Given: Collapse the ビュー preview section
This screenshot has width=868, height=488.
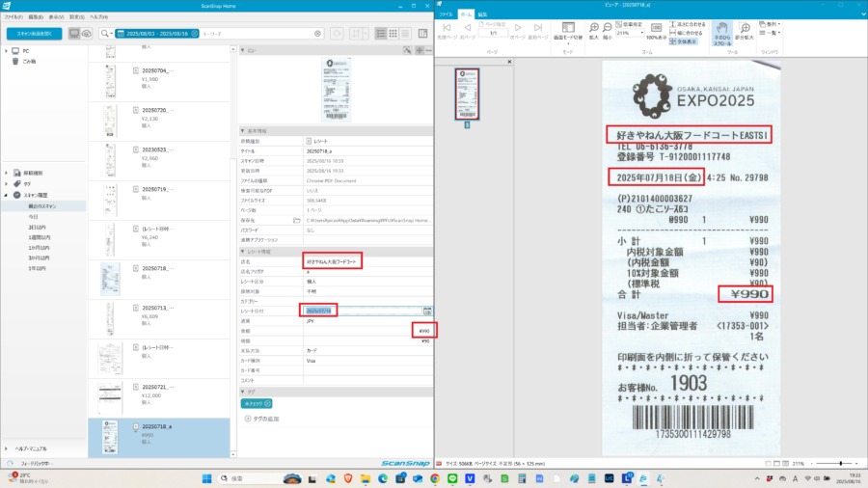Looking at the screenshot, I should pyautogui.click(x=242, y=50).
